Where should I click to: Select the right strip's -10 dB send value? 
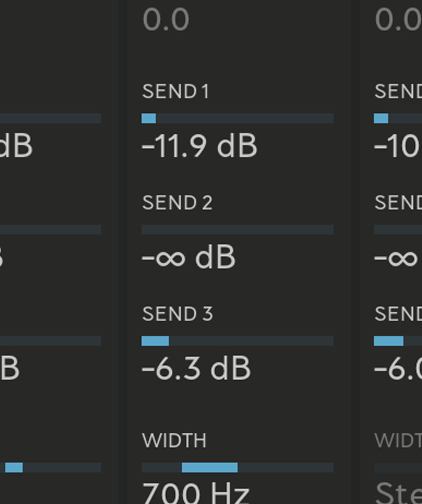pyautogui.click(x=398, y=146)
